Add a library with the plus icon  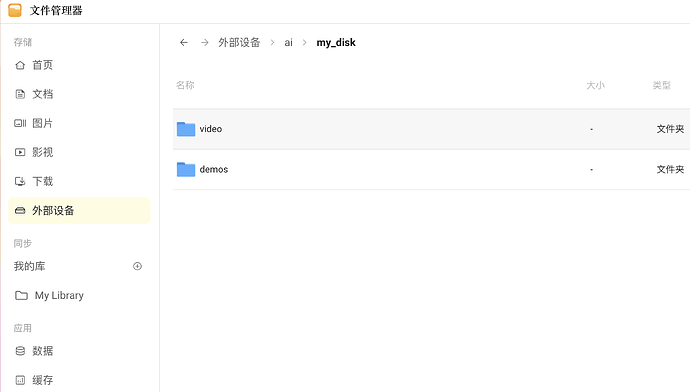[x=137, y=266]
